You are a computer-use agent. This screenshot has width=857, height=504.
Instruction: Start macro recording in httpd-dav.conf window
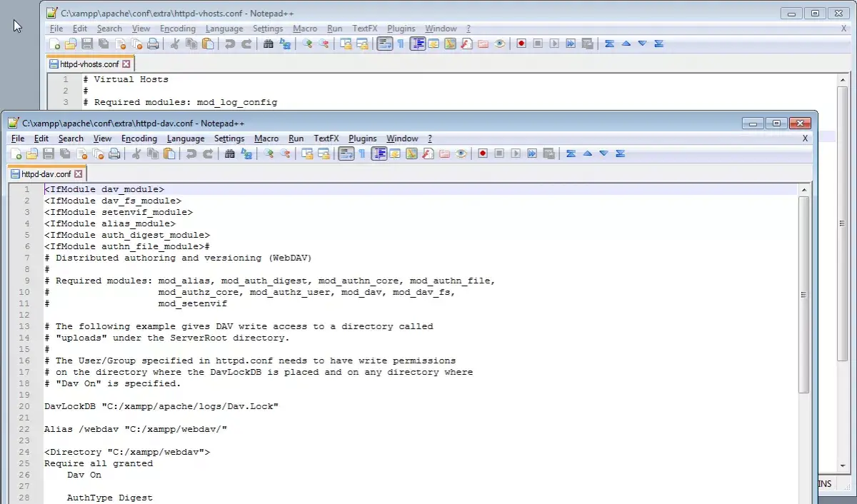(x=483, y=153)
